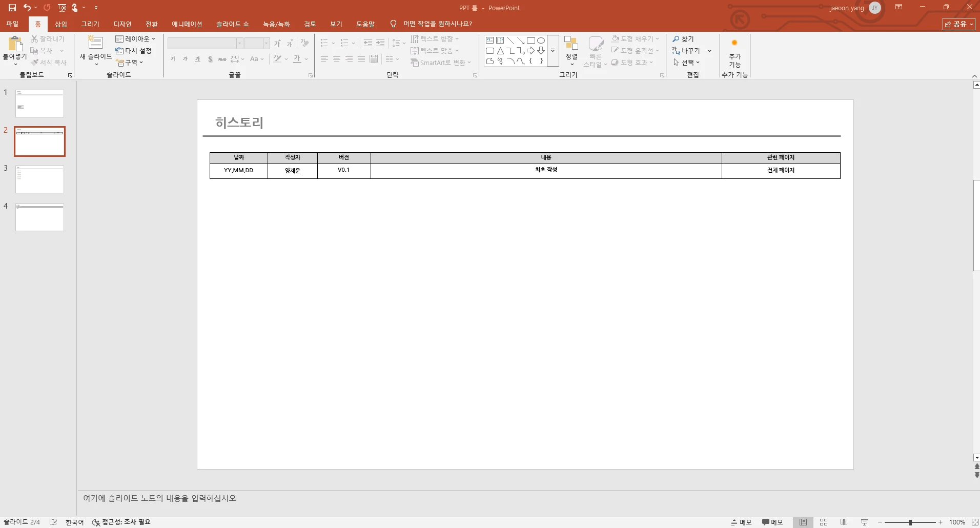Select the oval shape in shapes gallery

click(x=541, y=40)
